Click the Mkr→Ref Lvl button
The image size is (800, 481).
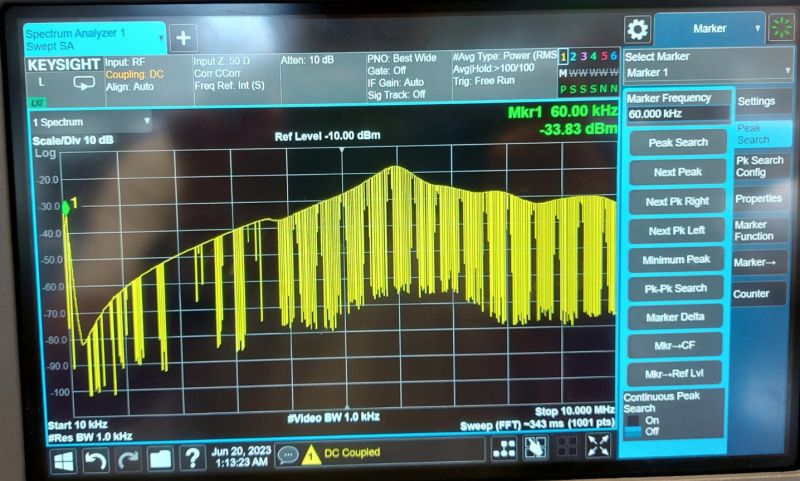(674, 374)
